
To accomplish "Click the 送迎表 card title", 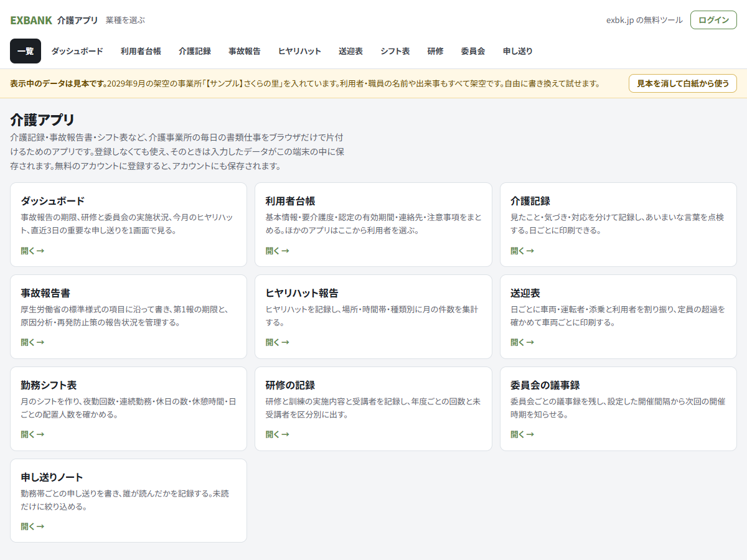I will (525, 293).
